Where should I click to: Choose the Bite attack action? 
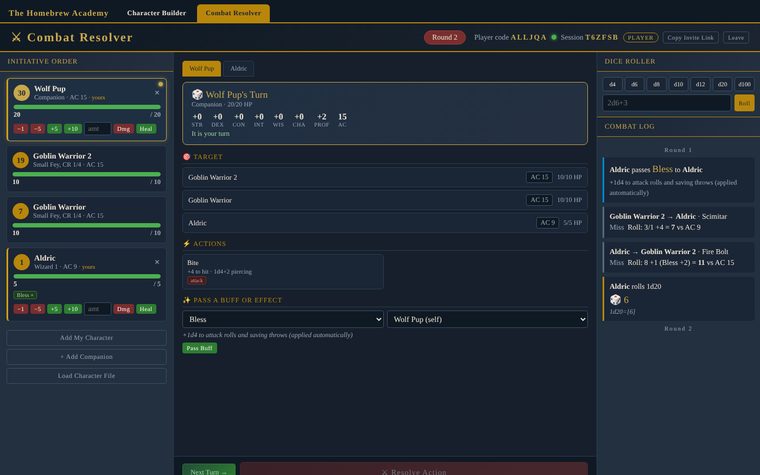[283, 271]
